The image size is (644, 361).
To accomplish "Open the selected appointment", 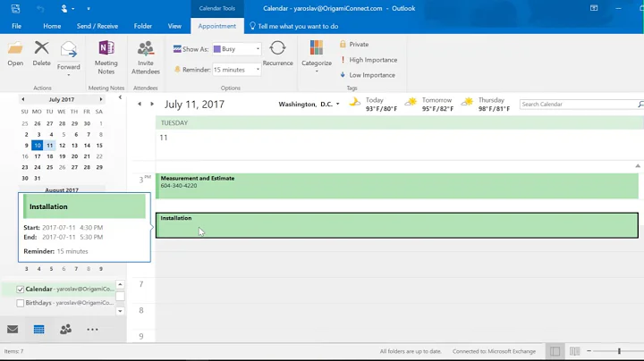I will pyautogui.click(x=15, y=54).
